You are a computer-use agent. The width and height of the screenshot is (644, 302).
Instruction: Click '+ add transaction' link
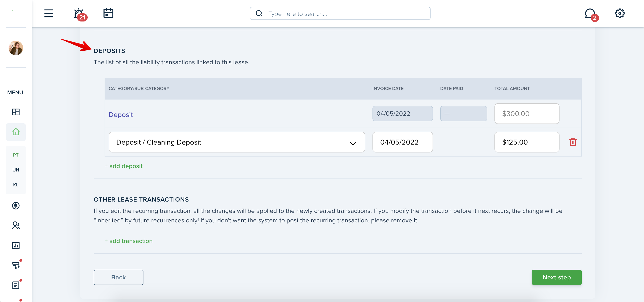pyautogui.click(x=129, y=241)
